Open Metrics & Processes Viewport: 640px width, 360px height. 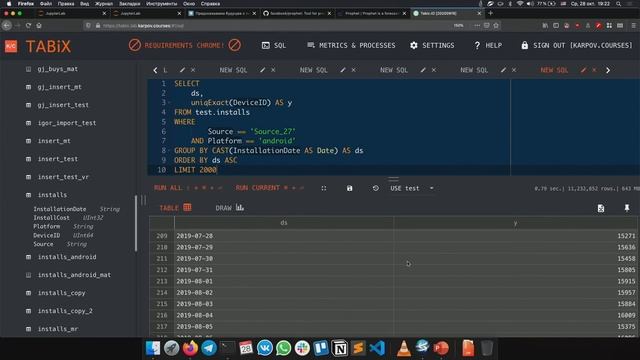click(351, 45)
